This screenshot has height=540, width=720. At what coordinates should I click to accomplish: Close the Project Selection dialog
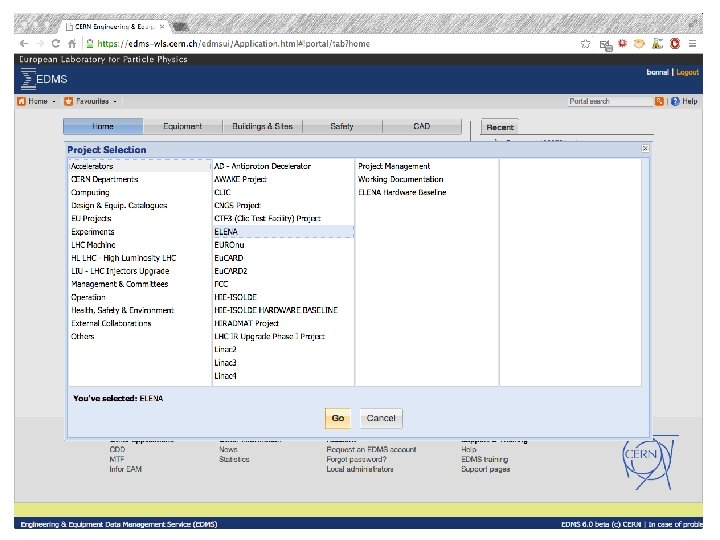[x=645, y=148]
